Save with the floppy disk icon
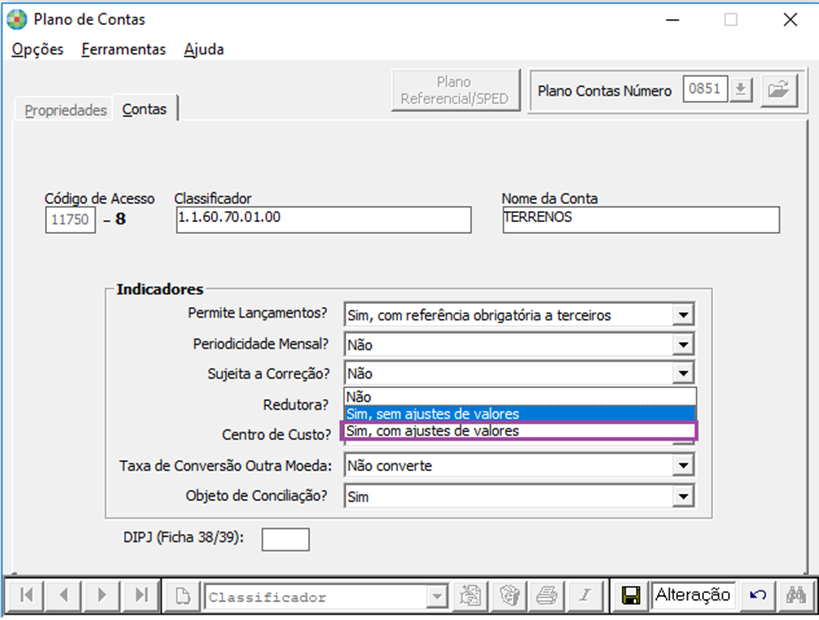The height and width of the screenshot is (620, 819). tap(630, 595)
